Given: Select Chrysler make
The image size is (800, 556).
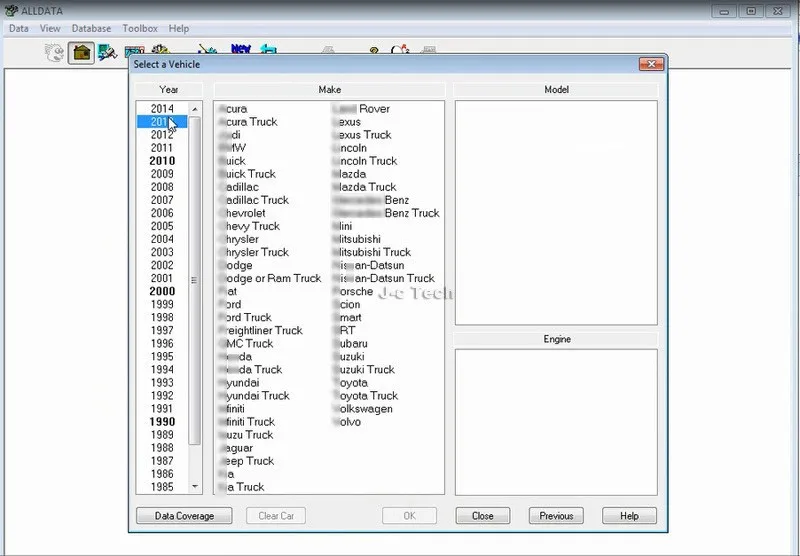Looking at the screenshot, I should pyautogui.click(x=239, y=239).
